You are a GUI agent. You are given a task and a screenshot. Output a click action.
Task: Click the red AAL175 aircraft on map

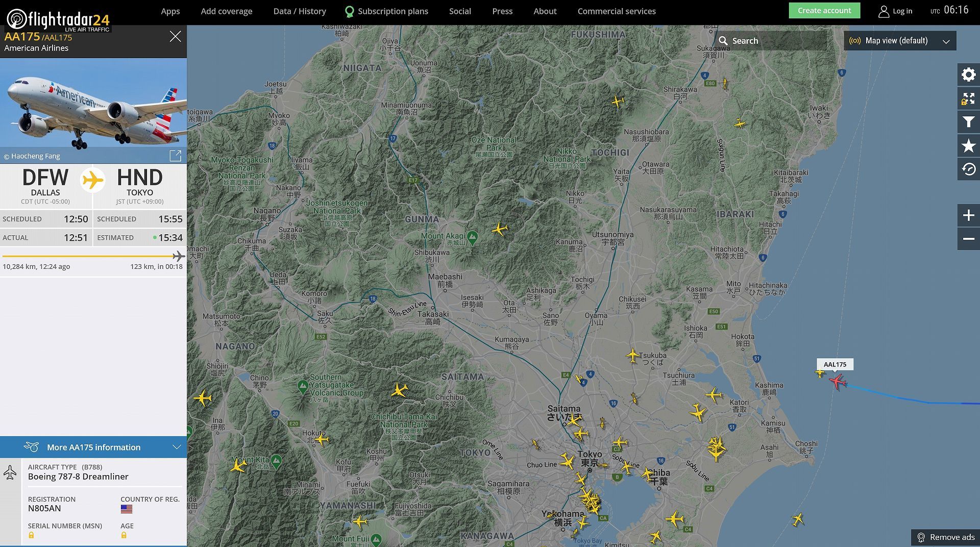tap(837, 381)
